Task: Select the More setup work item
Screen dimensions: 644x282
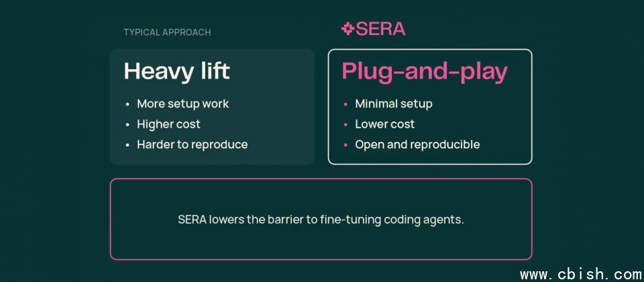Action: tap(182, 104)
